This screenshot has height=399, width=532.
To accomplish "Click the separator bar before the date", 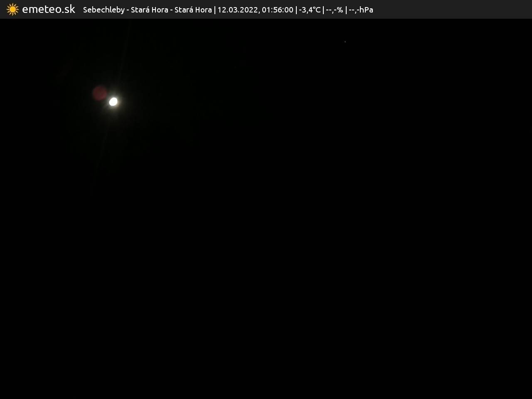I will 215,10.
